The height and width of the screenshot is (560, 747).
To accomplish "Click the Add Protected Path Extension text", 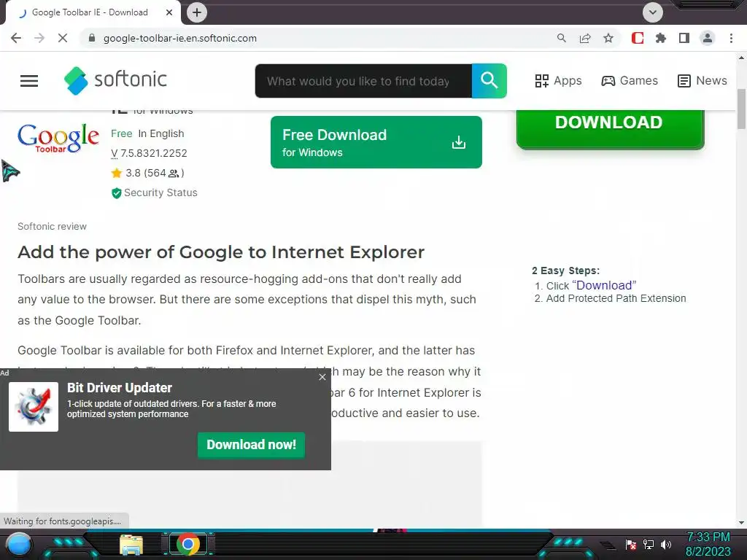I will tap(616, 298).
